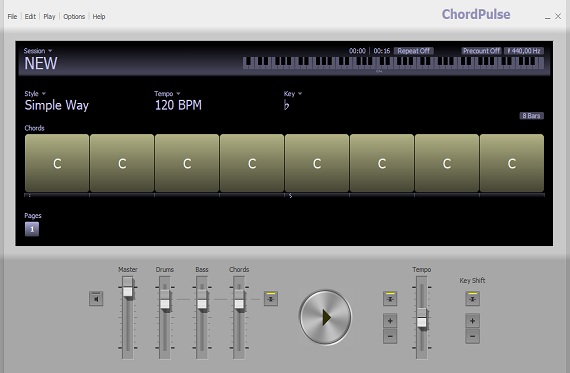Reset mixer levels button beside Chords fader
Screen dimensions: 570x373
click(271, 299)
